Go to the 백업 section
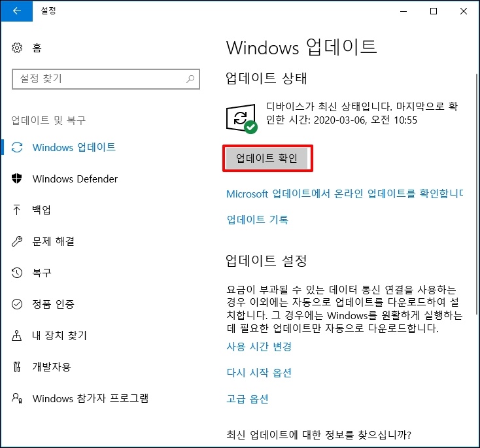This screenshot has height=448, width=480. pyautogui.click(x=41, y=210)
